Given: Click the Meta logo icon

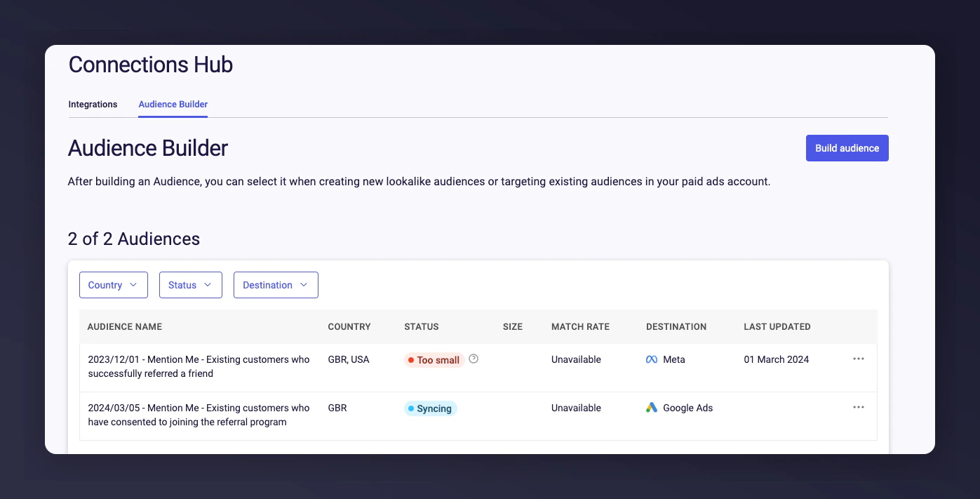Looking at the screenshot, I should [652, 359].
